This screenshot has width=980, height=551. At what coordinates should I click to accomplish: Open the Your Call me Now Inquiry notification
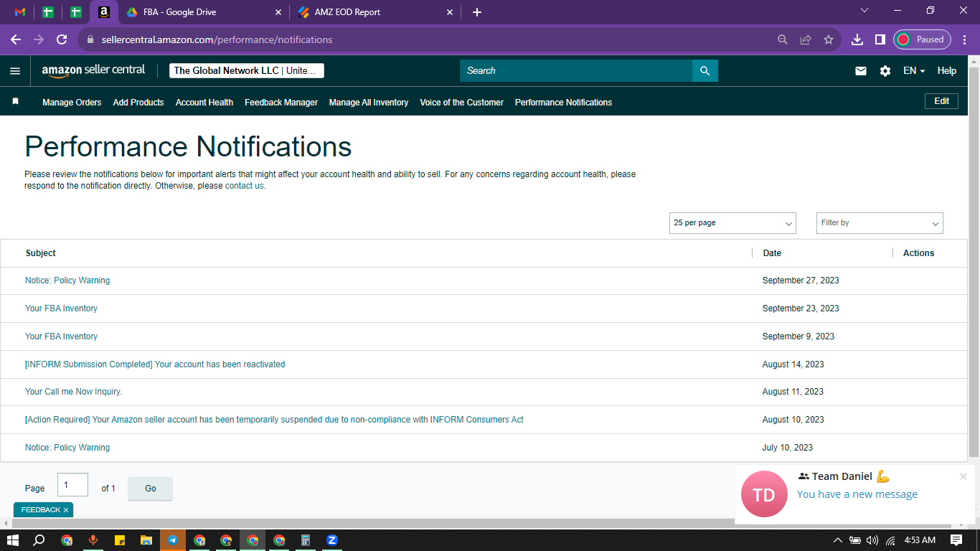coord(73,392)
